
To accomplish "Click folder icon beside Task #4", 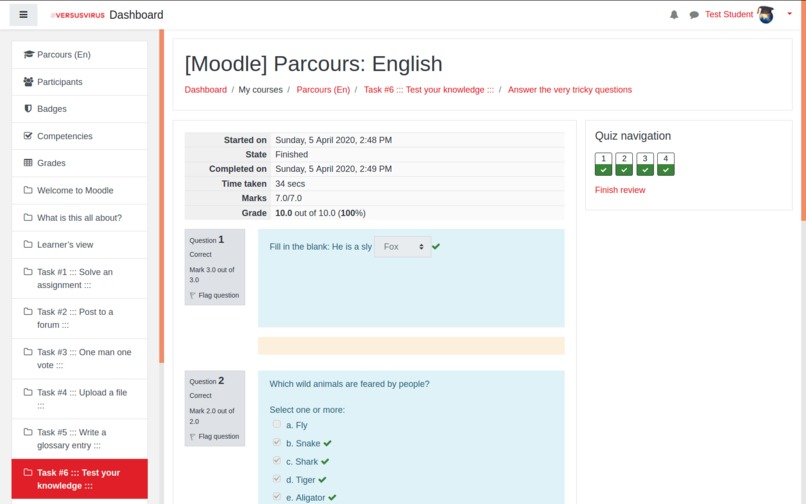I will pyautogui.click(x=28, y=392).
